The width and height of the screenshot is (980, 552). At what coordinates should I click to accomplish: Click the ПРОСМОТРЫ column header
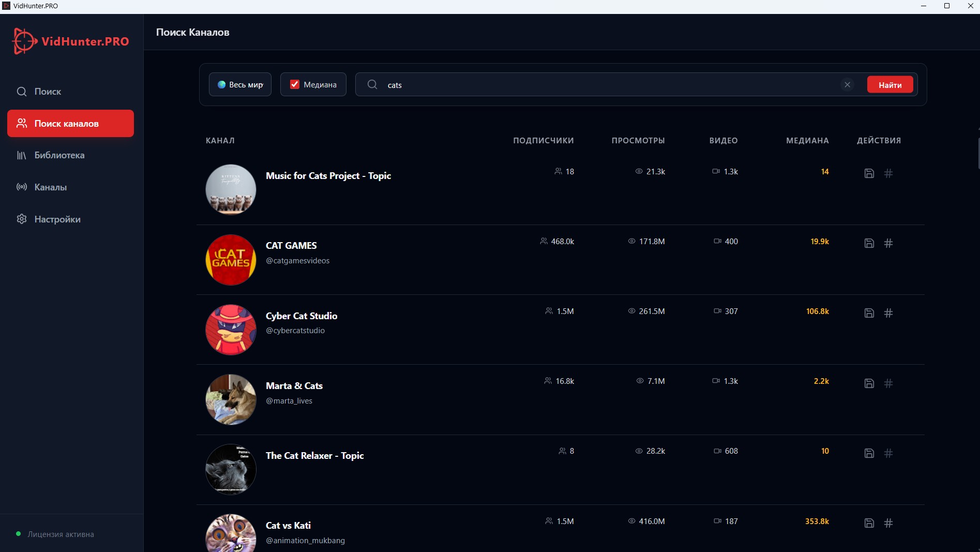click(x=638, y=141)
